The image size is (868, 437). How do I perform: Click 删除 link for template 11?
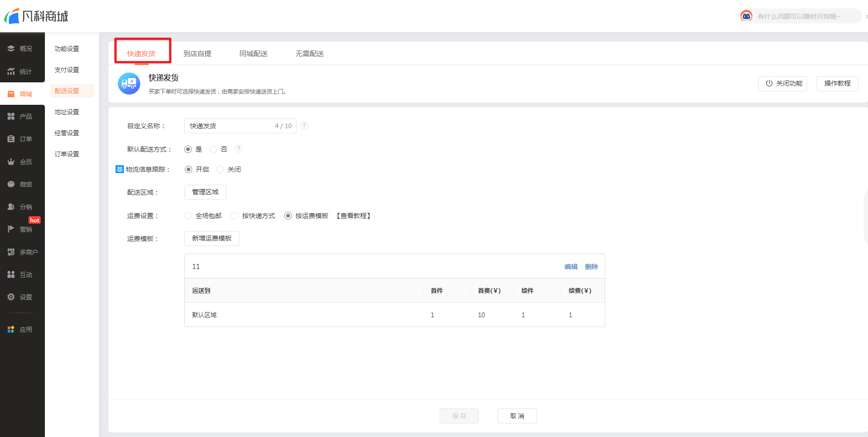[x=592, y=267]
